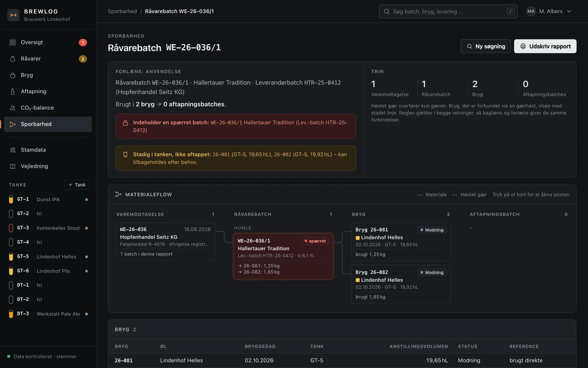Open the M. Albers user dropdown
This screenshot has width=588, height=368.
coord(549,11)
